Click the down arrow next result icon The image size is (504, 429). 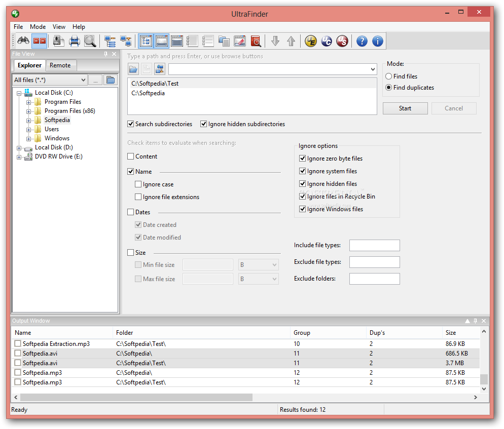click(x=275, y=41)
